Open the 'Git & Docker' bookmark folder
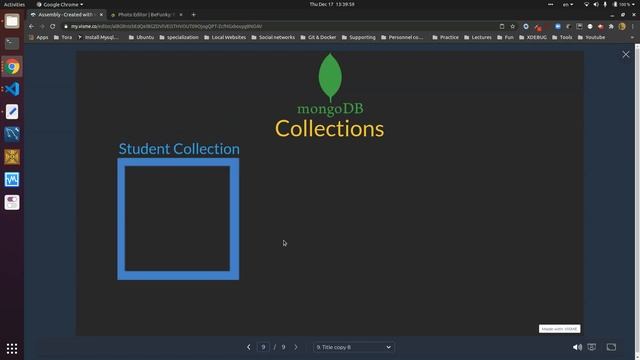 click(x=318, y=37)
